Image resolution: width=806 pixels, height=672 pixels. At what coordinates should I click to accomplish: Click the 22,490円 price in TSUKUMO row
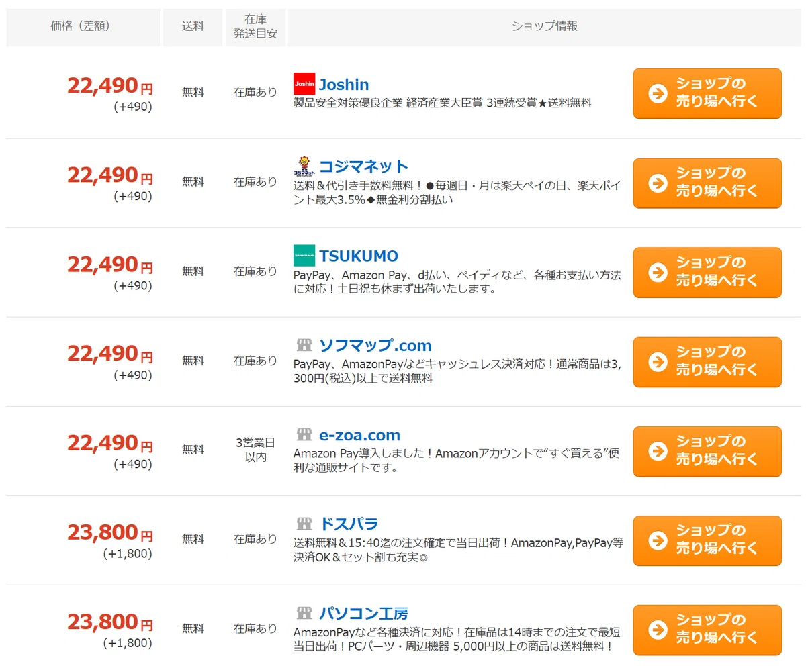coord(110,265)
